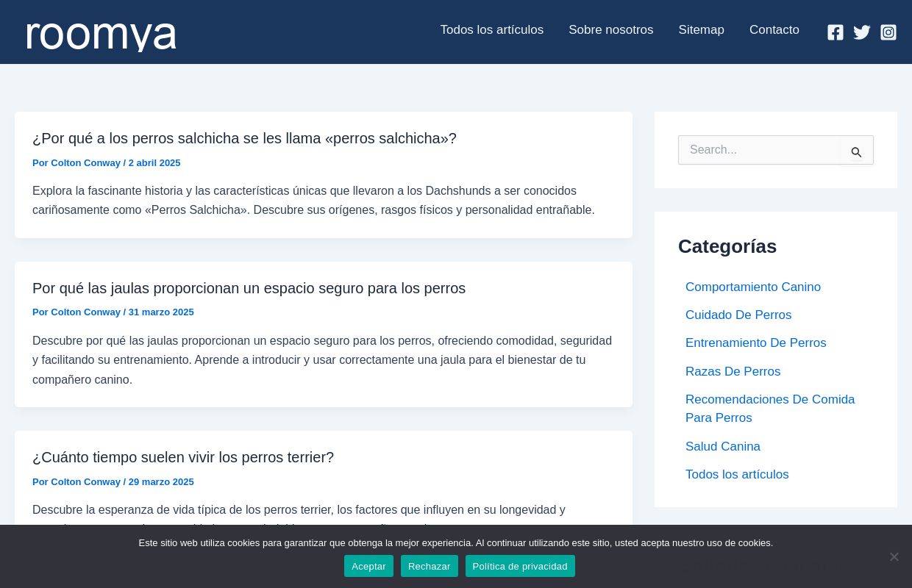912x588 pixels.
Task: Accept cookies with Aceptar button
Action: (368, 566)
